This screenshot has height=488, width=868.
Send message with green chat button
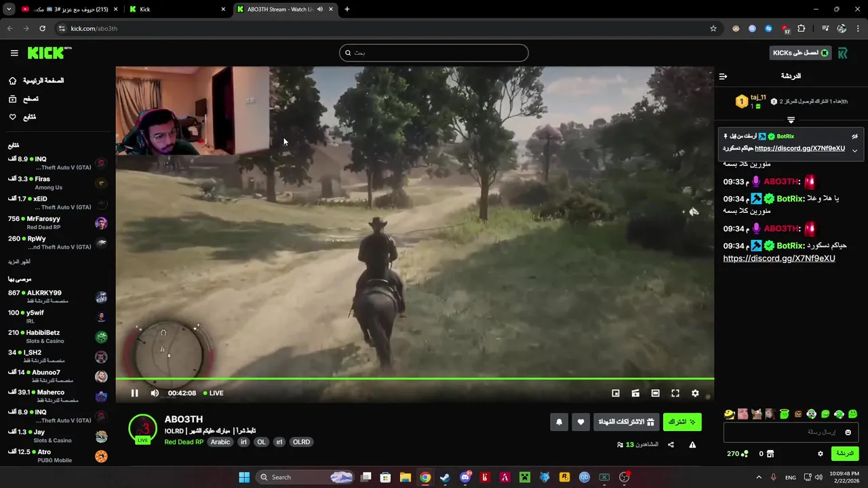(844, 453)
